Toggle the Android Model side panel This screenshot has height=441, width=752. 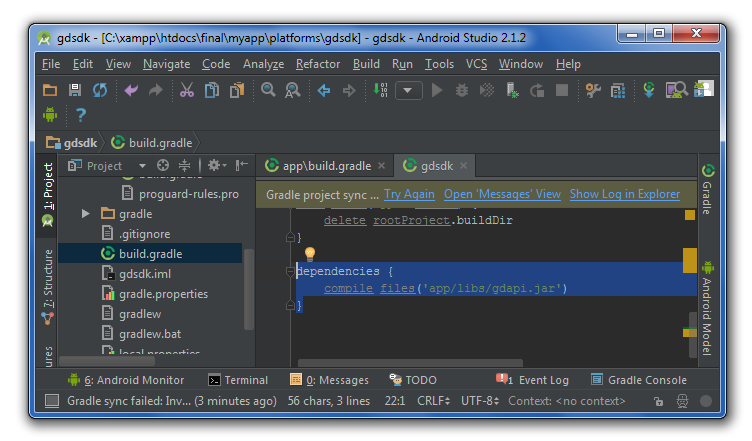(x=708, y=308)
